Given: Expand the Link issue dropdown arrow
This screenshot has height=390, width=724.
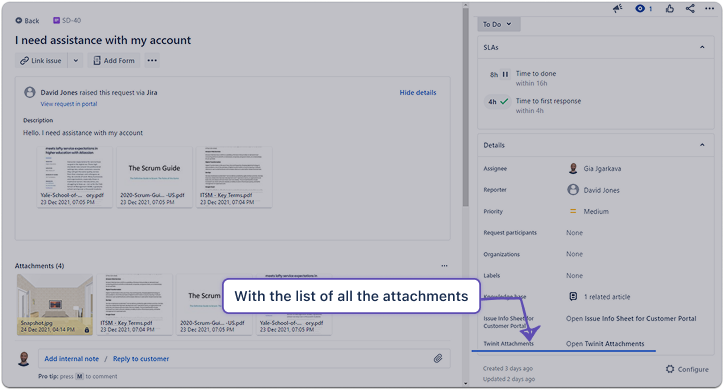Looking at the screenshot, I should pyautogui.click(x=76, y=60).
